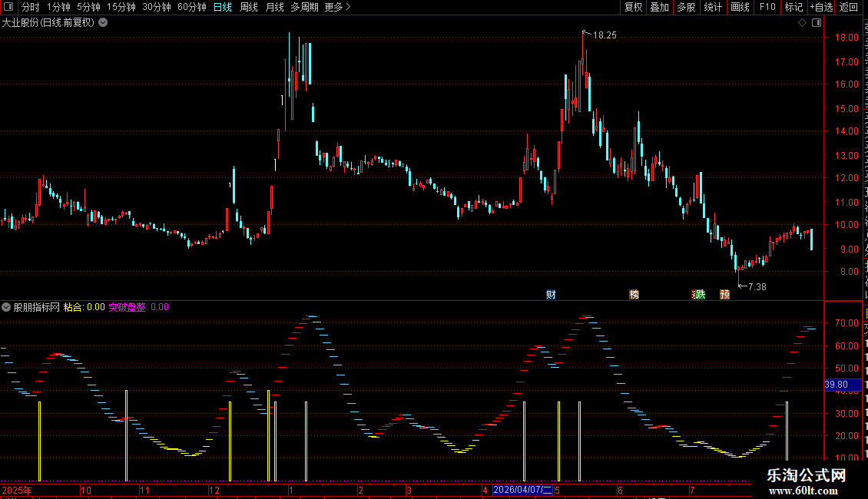Open dropdown beside 大业股份 chart title

(103, 23)
